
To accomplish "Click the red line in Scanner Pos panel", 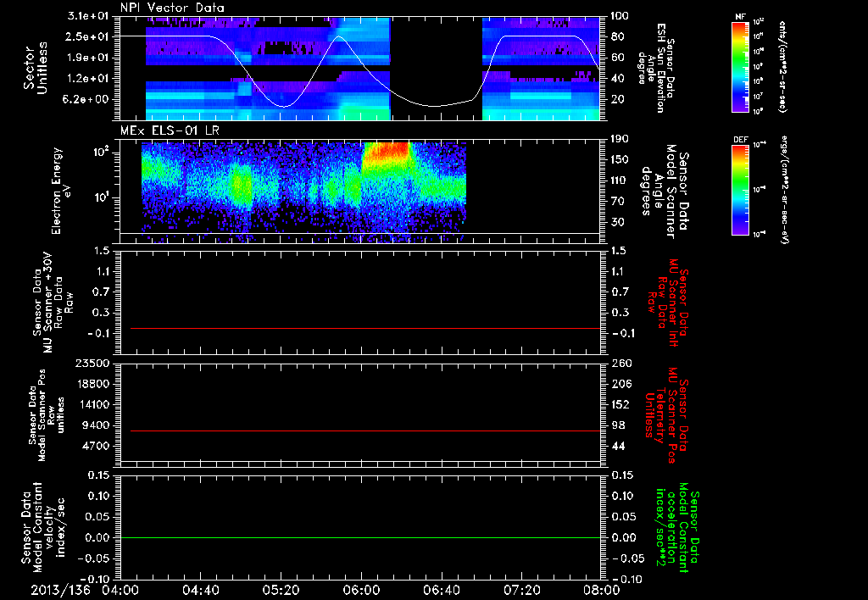I will [x=365, y=431].
